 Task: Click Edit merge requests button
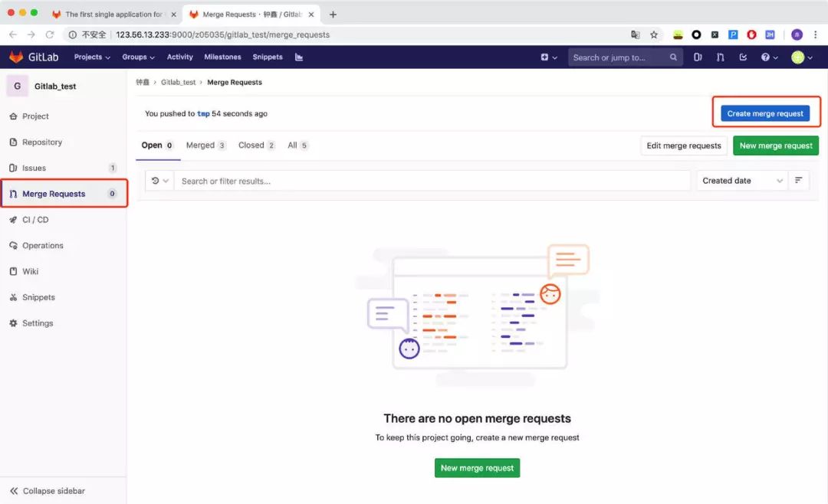coord(683,146)
